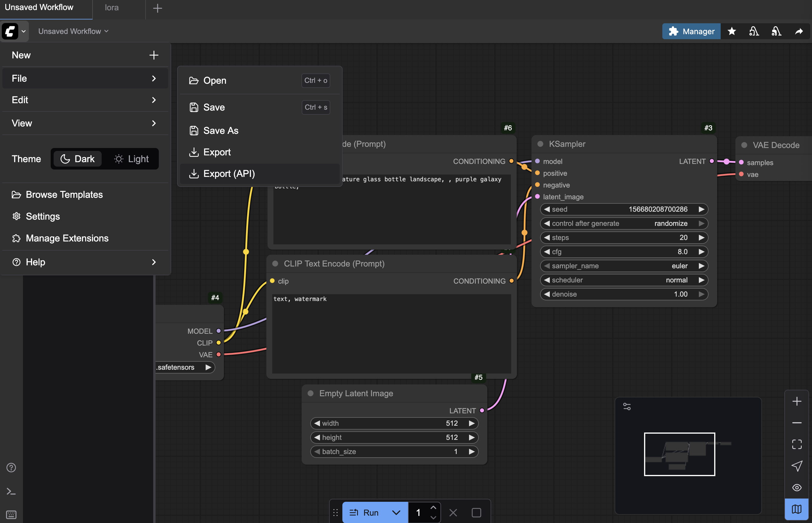Open the Unsaved Workflow breadcrumb dropdown
Viewport: 812px width, 523px height.
pyautogui.click(x=73, y=31)
